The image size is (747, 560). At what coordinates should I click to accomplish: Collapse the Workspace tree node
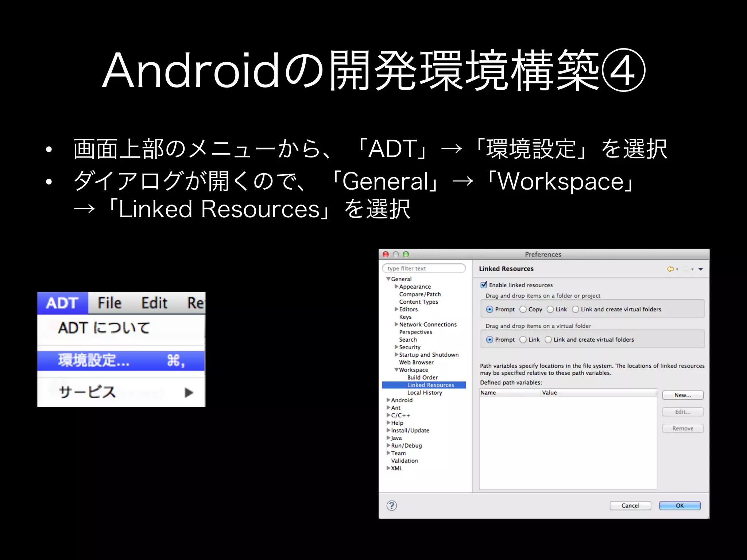[396, 370]
